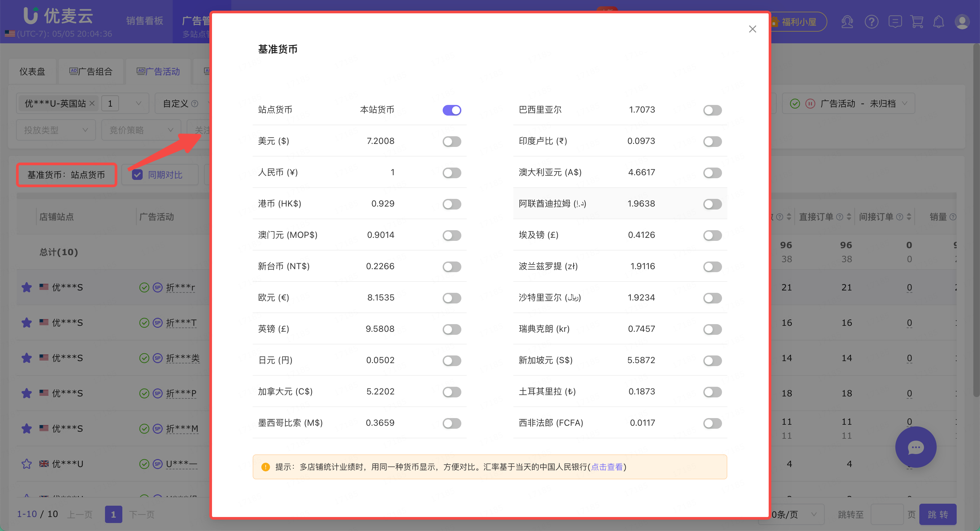The image size is (980, 531).
Task: Enable the 人民币 (¥) currency switch
Action: [x=452, y=173]
